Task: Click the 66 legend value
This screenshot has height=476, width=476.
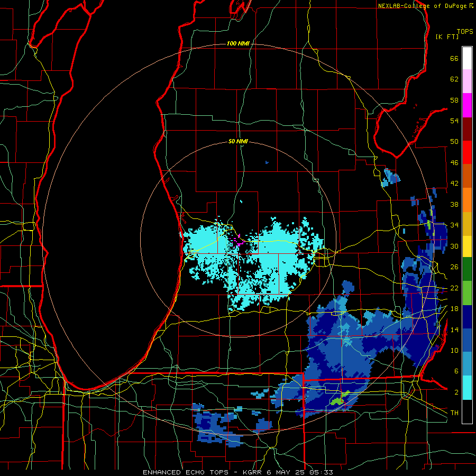Action: 454,58
